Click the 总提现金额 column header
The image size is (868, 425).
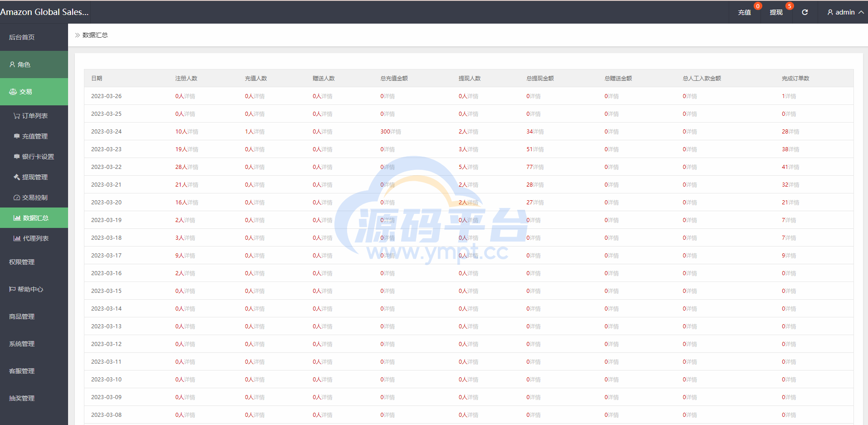click(540, 79)
